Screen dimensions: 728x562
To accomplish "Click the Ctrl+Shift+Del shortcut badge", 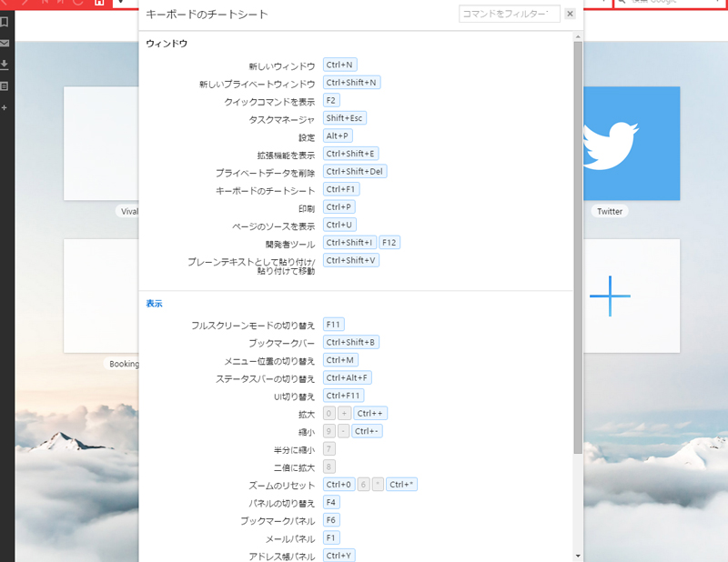I will coord(355,172).
